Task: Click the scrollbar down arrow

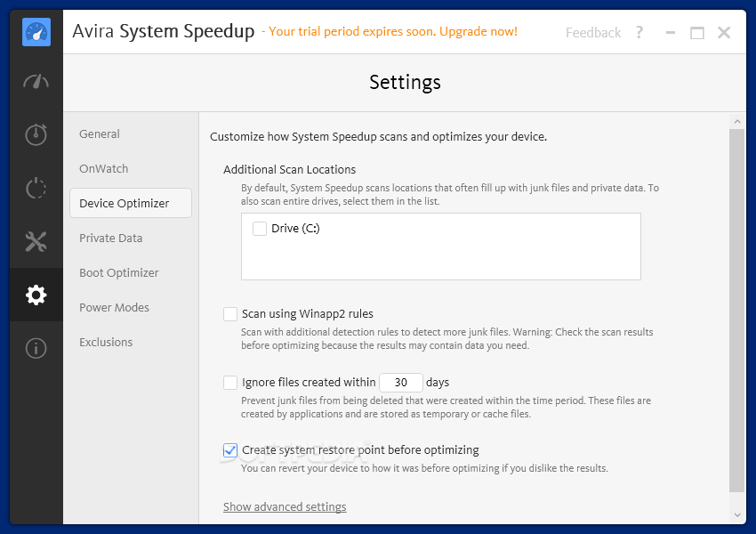Action: tap(737, 515)
